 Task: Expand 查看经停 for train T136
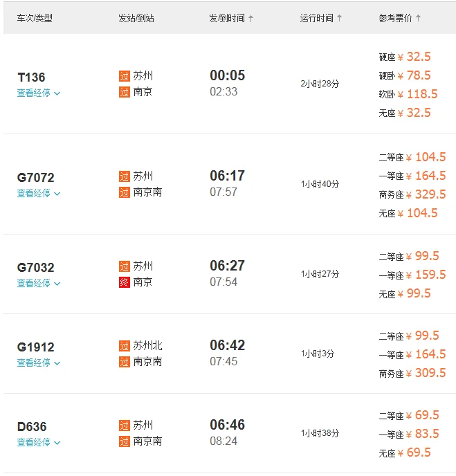(39, 93)
